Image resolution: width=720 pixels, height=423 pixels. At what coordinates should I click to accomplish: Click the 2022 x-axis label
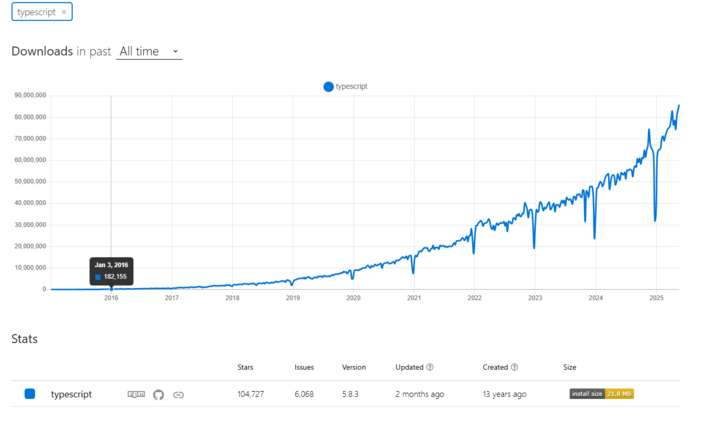click(474, 298)
